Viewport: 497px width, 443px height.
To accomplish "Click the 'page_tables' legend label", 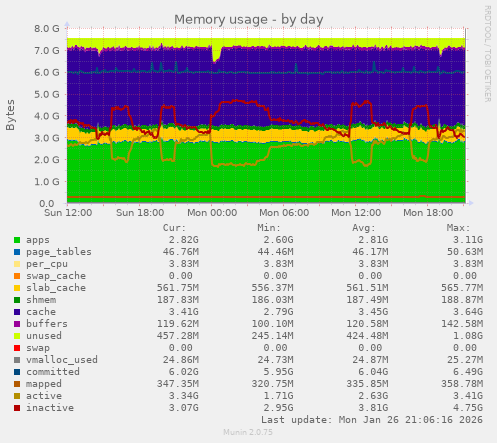I will [x=59, y=252].
